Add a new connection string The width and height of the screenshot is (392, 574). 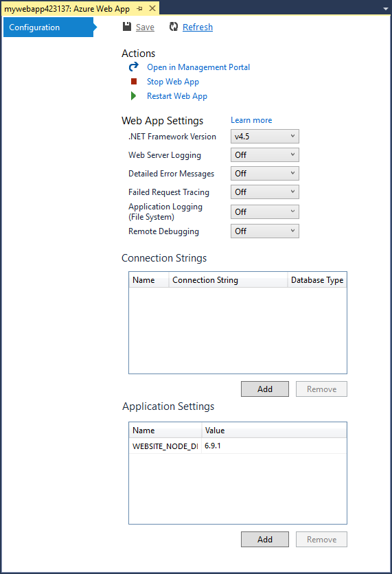(264, 389)
